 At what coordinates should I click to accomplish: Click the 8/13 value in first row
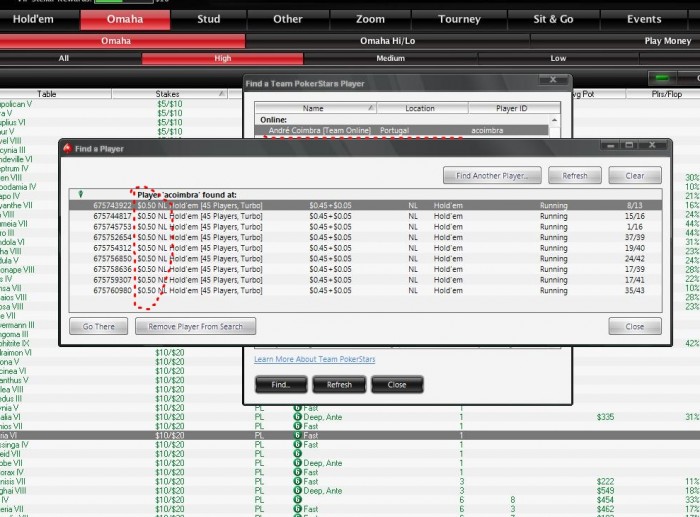(x=634, y=205)
